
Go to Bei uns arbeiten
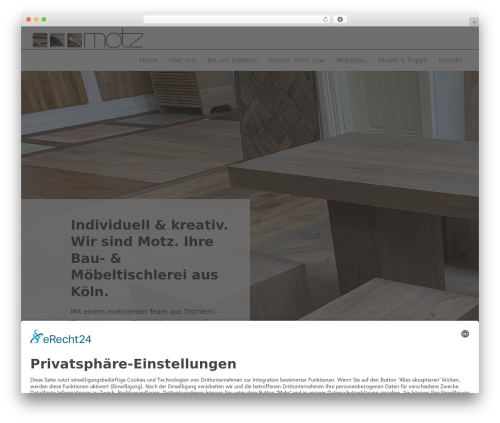232,60
